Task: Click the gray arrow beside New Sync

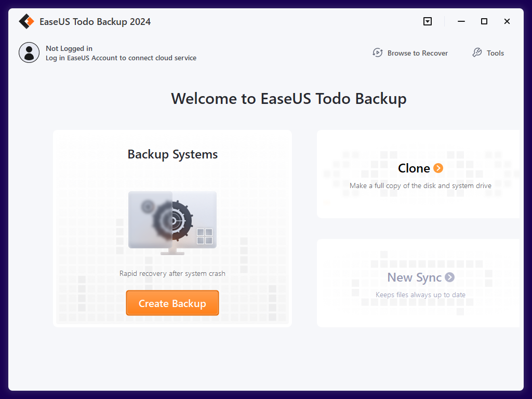Action: tap(449, 277)
